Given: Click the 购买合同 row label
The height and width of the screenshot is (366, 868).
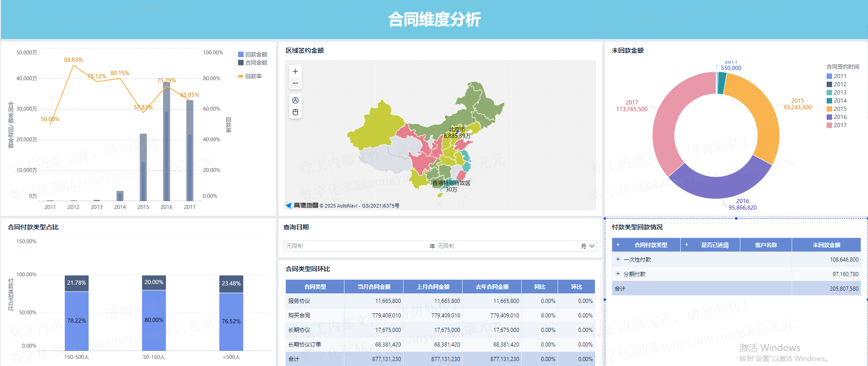Looking at the screenshot, I should point(299,316).
